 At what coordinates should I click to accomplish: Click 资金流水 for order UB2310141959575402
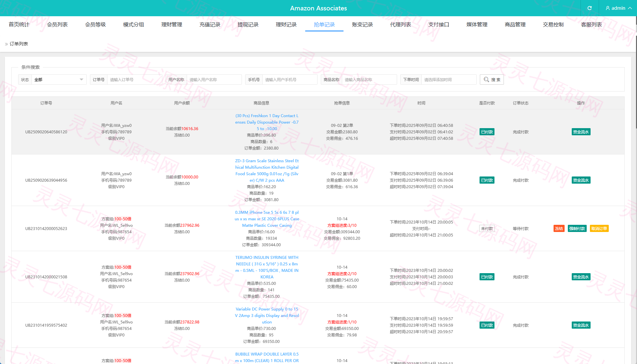coord(581,325)
